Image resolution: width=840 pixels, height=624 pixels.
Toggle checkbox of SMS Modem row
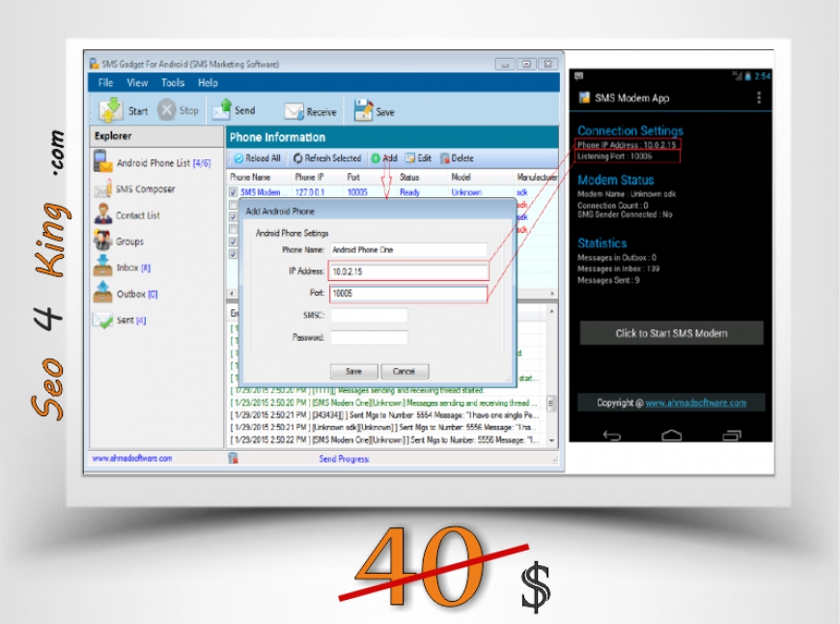coord(233,192)
